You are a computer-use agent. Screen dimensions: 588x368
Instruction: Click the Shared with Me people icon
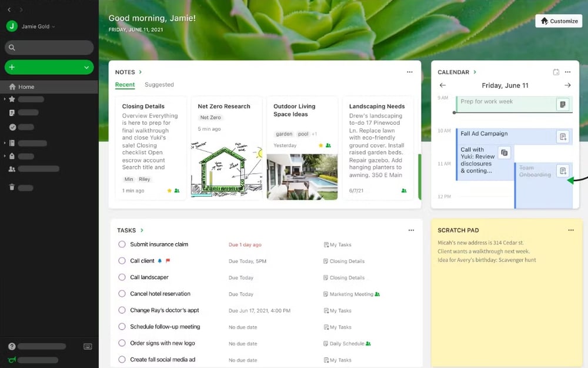point(12,169)
